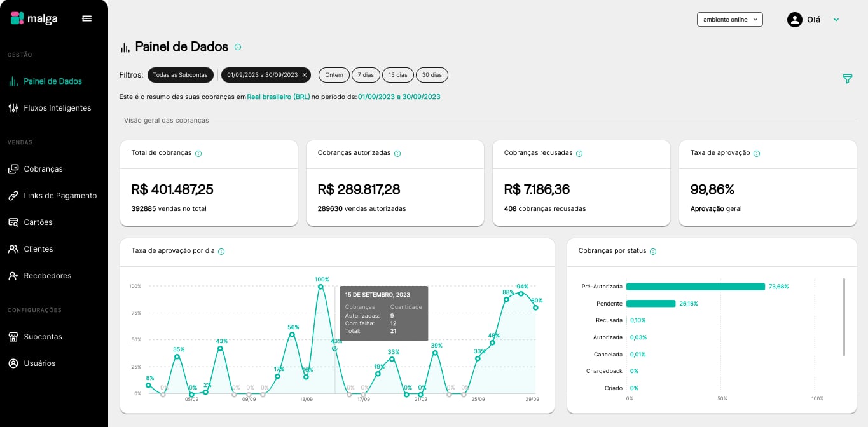Click info icon beside Cobranças por status
The height and width of the screenshot is (427, 868).
click(x=653, y=252)
